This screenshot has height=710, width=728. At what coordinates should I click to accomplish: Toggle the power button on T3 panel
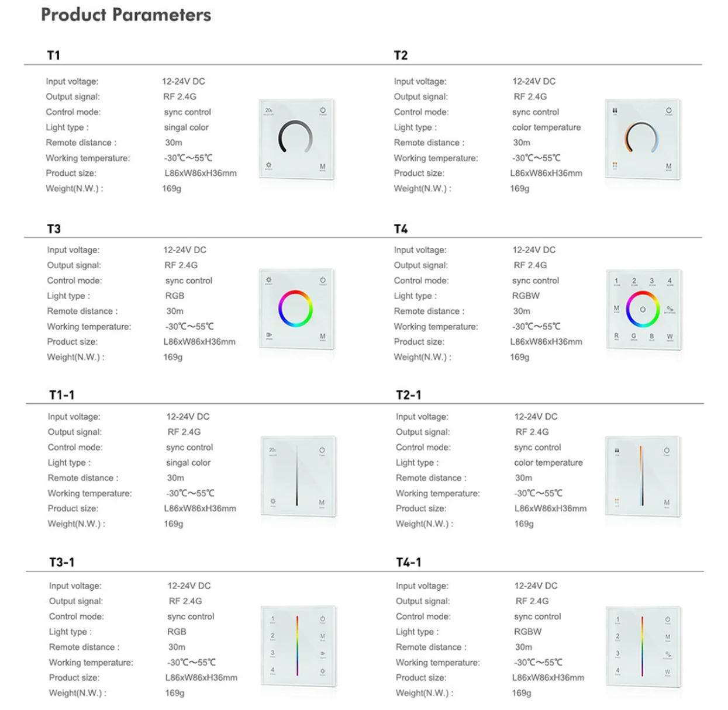[323, 280]
